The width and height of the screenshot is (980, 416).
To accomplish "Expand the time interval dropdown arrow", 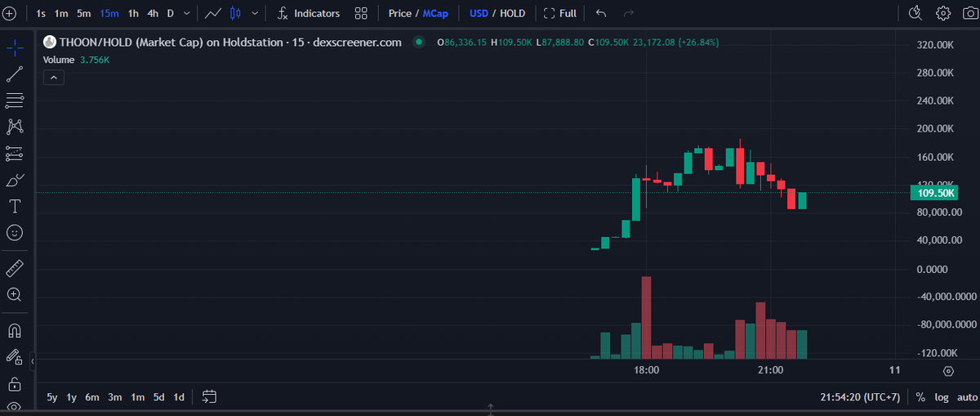I will 188,13.
